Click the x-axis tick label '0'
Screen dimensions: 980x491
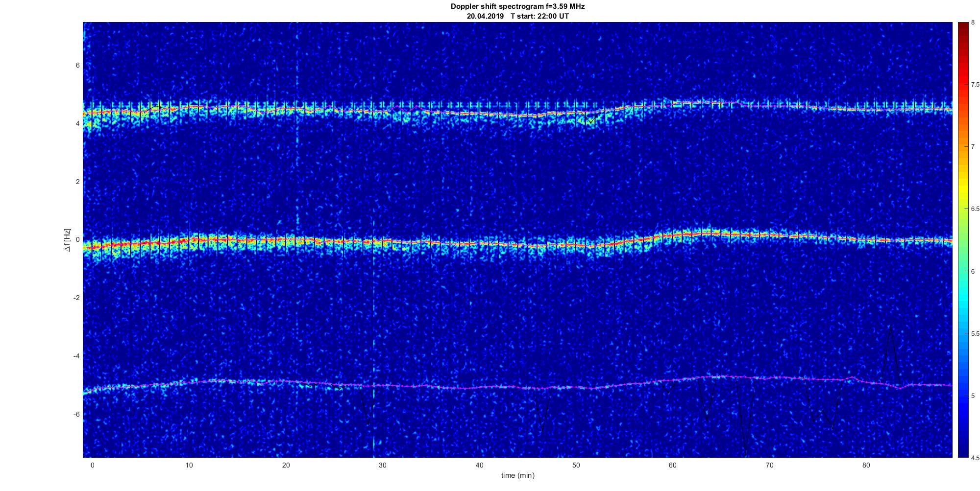pos(92,465)
